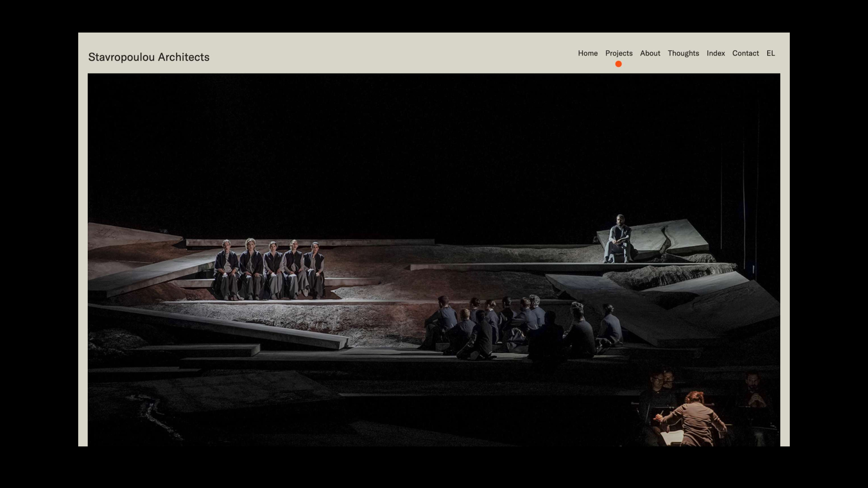The height and width of the screenshot is (488, 868).
Task: Click the Stavropoulou Architects site title
Action: [x=149, y=57]
